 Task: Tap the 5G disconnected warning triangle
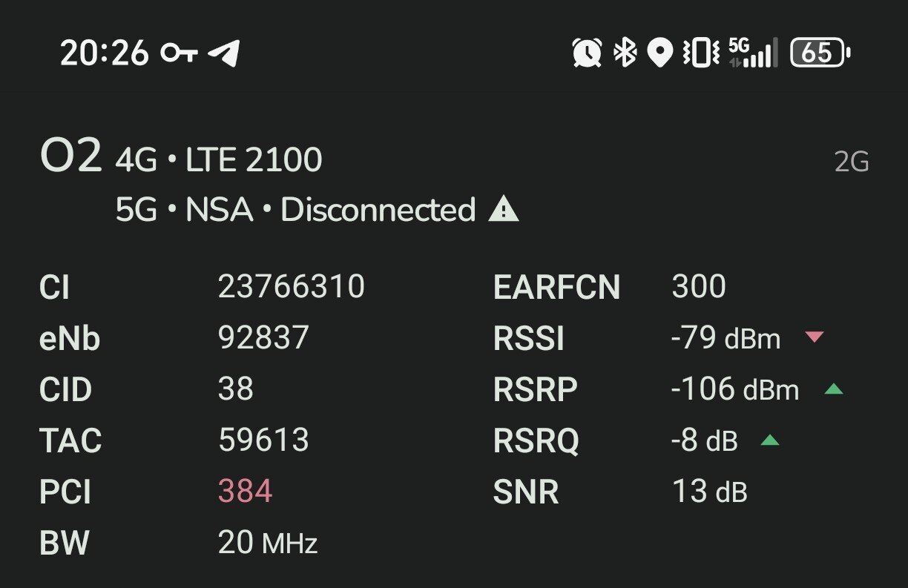(x=504, y=211)
